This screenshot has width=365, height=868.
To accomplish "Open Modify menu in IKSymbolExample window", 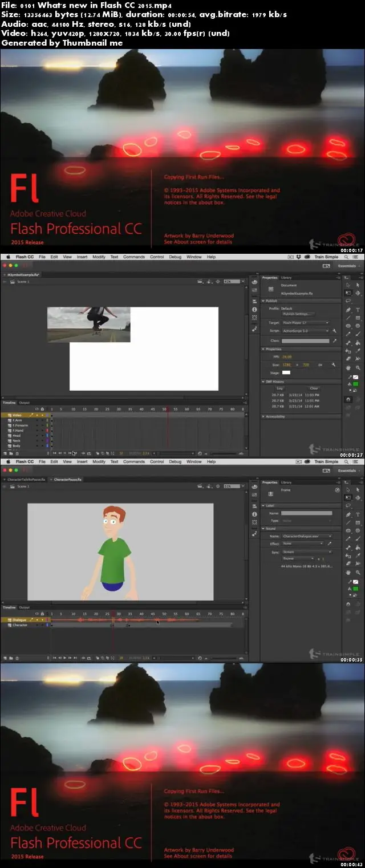I will (99, 257).
